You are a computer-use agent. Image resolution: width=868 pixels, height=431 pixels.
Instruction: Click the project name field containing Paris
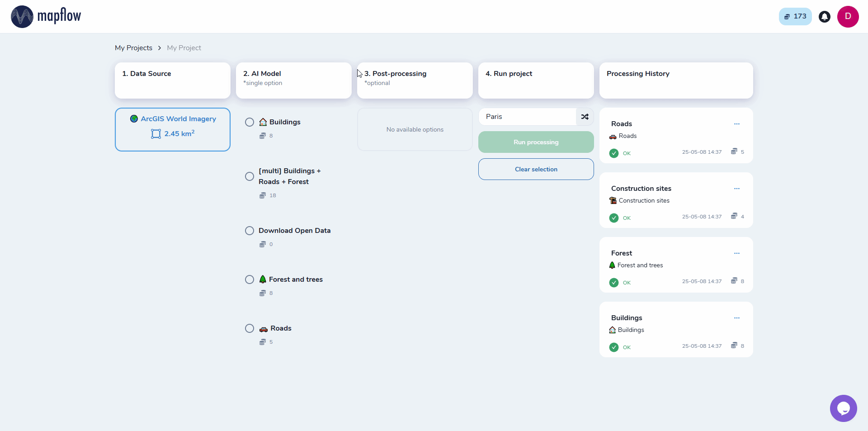527,117
